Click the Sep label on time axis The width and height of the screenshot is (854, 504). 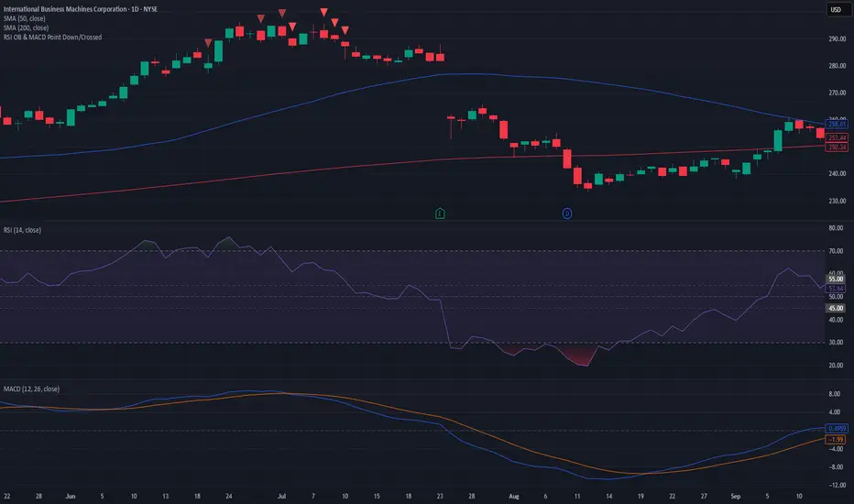point(736,497)
